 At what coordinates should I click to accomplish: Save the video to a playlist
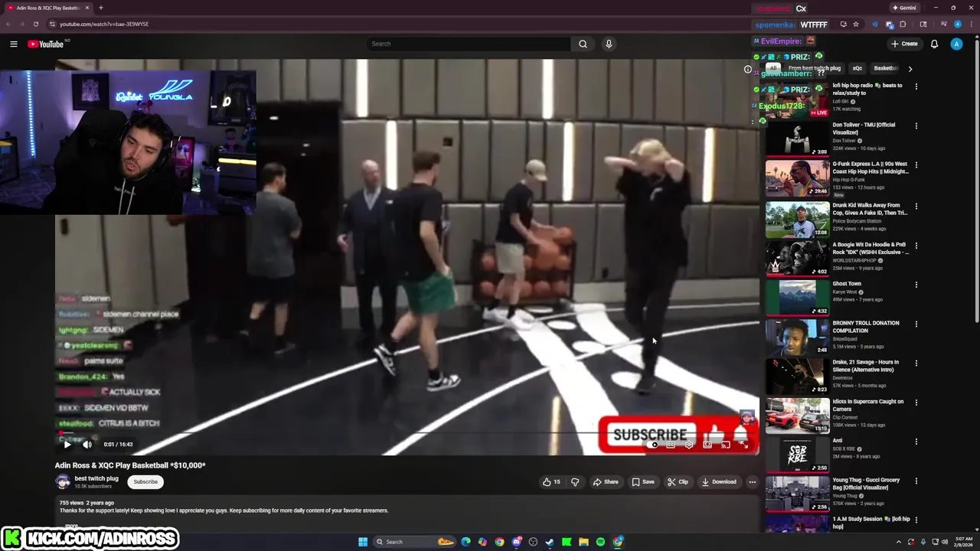(x=642, y=482)
